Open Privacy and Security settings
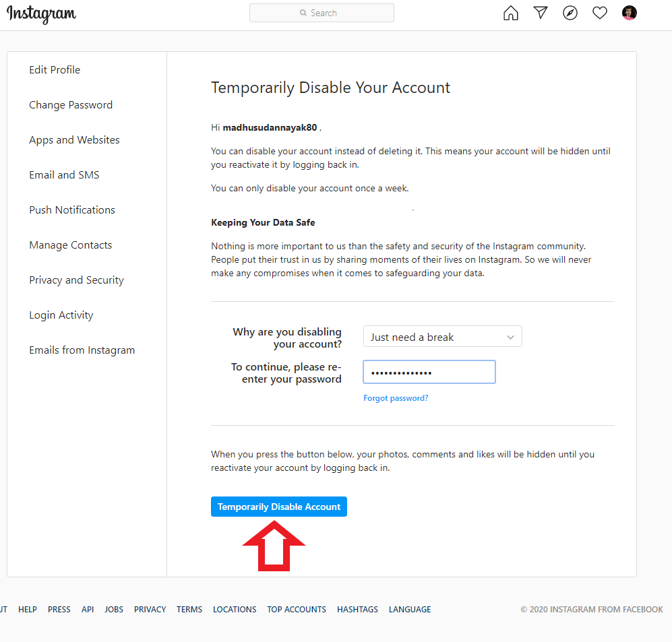672x642 pixels. pyautogui.click(x=76, y=280)
